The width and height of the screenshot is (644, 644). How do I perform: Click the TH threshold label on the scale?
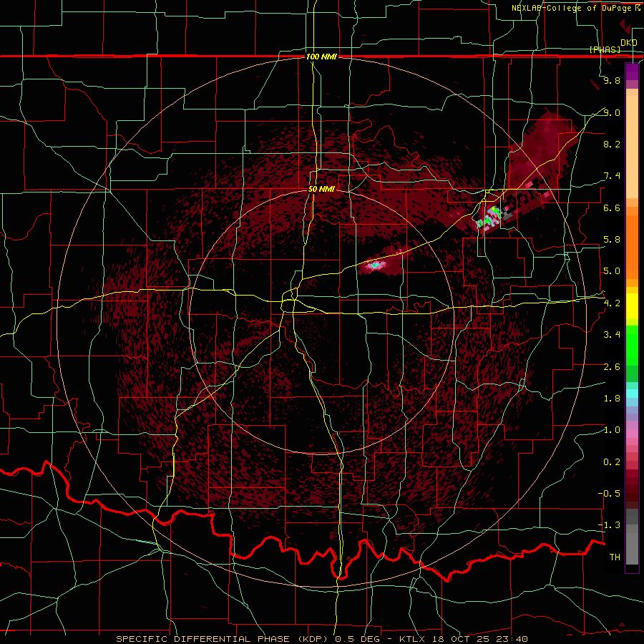click(x=615, y=557)
